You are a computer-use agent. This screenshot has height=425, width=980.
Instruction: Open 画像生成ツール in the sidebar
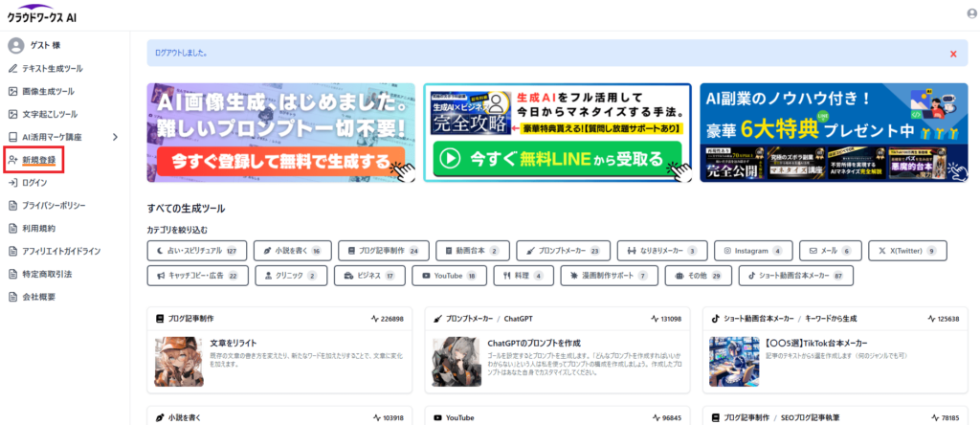pyautogui.click(x=48, y=91)
